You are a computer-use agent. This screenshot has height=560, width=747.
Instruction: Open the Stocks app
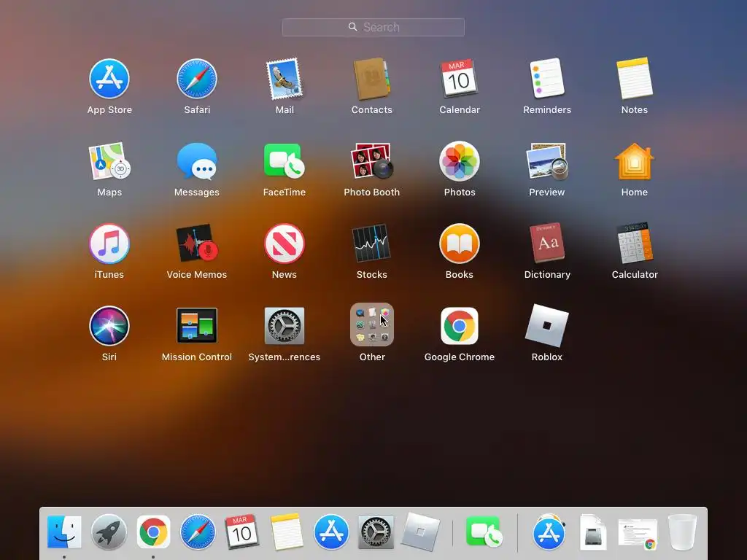(371, 244)
